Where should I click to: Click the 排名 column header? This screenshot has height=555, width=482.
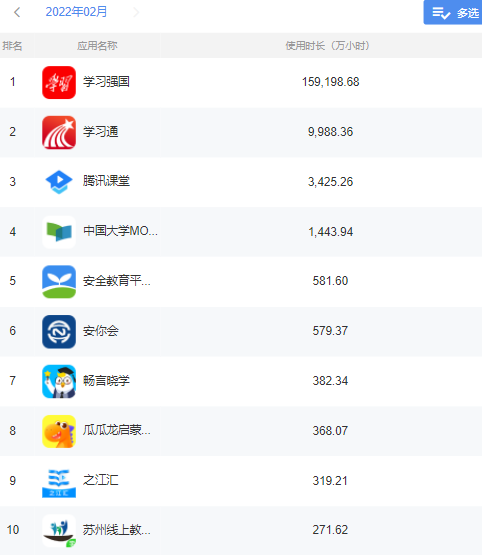(12, 46)
